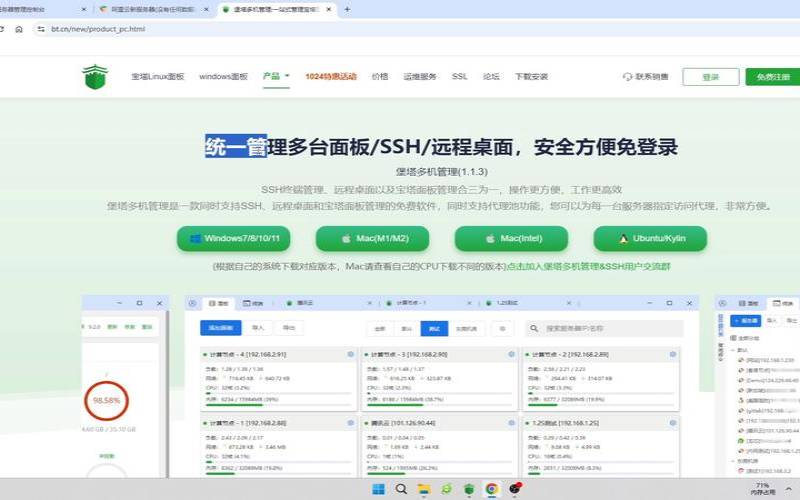This screenshot has width=800, height=500.
Task: Click the 测试 filter tab in preview
Action: [x=434, y=329]
